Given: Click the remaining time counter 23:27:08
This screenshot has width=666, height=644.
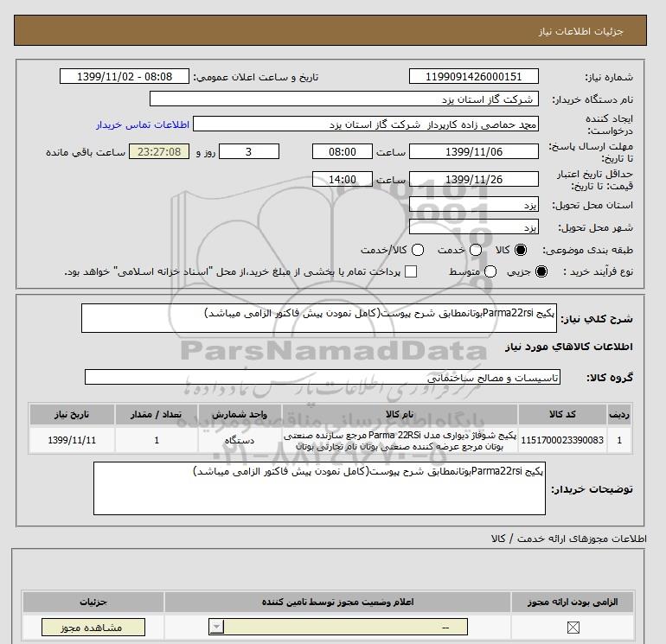Looking at the screenshot, I should 159,151.
